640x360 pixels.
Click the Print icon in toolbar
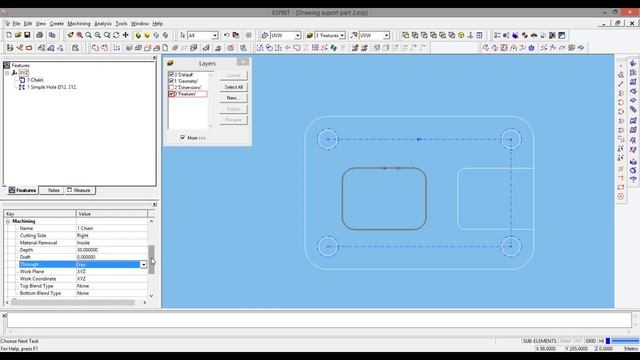coord(40,36)
